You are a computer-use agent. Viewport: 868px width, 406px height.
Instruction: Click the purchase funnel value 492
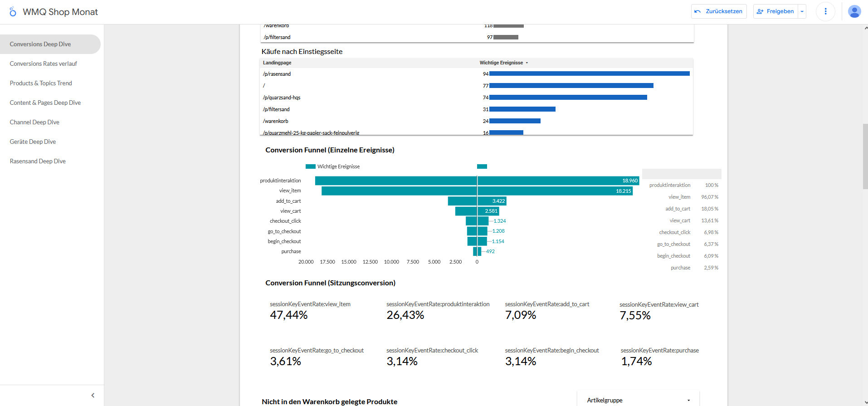point(490,251)
